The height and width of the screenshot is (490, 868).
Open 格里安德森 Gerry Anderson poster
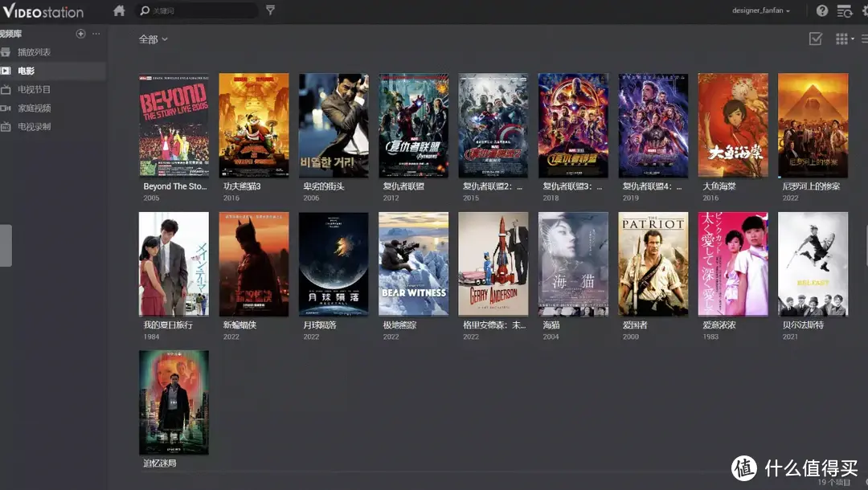point(493,264)
